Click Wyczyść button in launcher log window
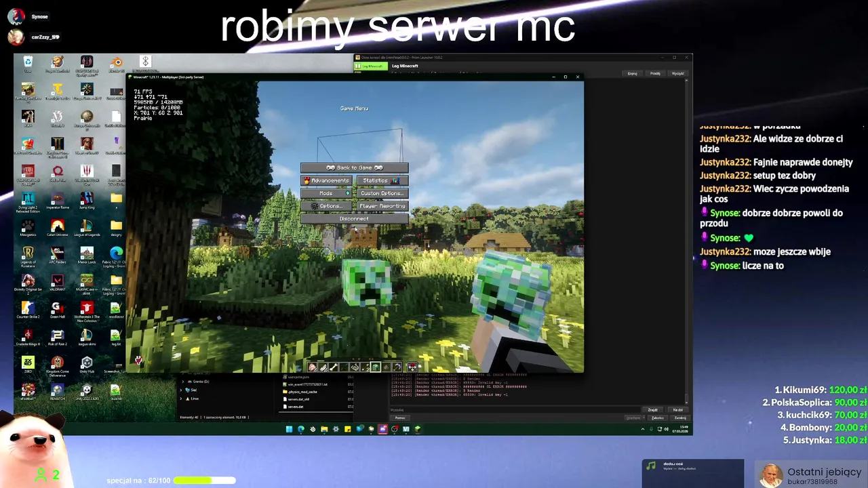 677,73
